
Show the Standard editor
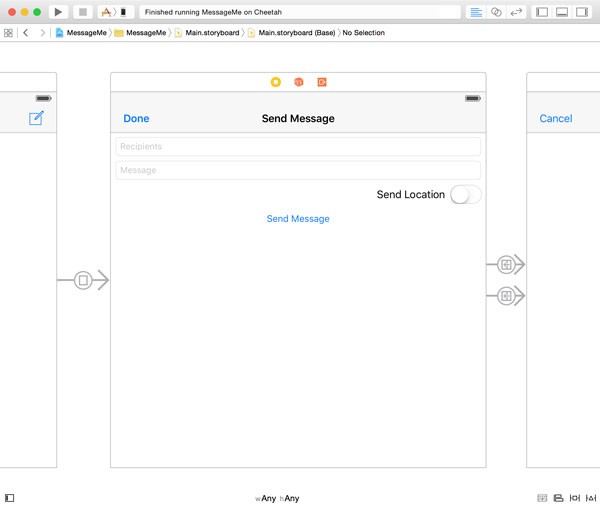[476, 12]
